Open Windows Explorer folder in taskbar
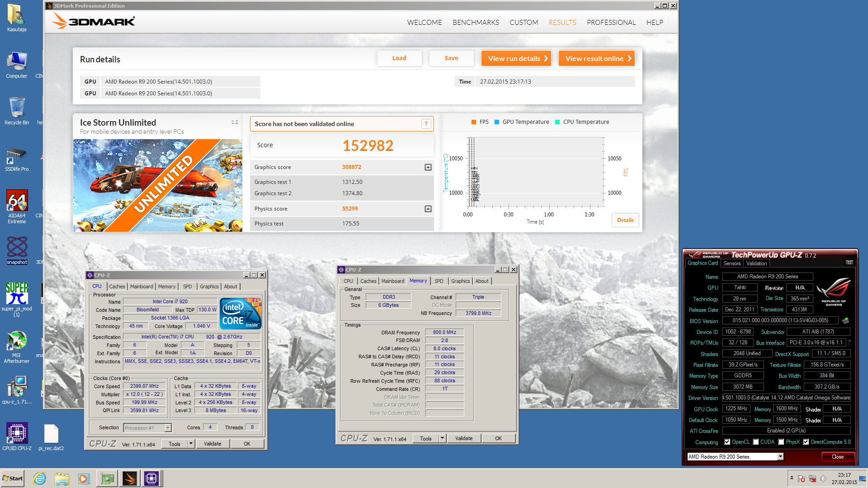This screenshot has height=488, width=868. pos(62,479)
